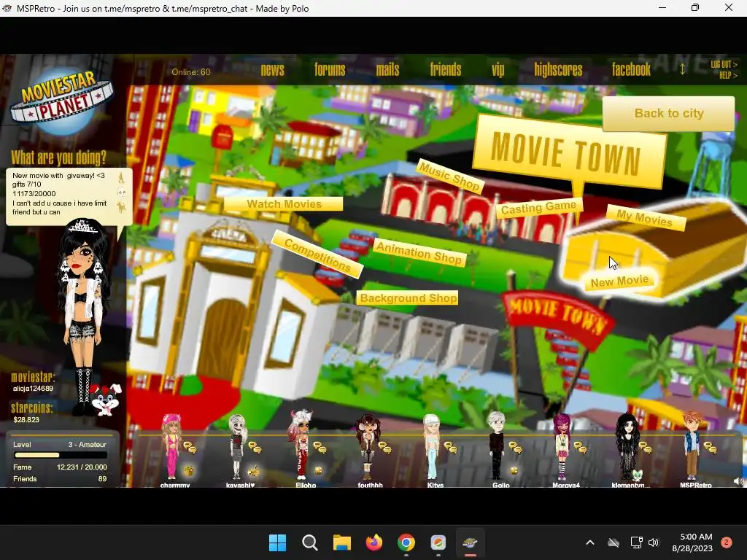Click the LOG OUT link
Image resolution: width=747 pixels, height=560 pixels.
pyautogui.click(x=724, y=64)
